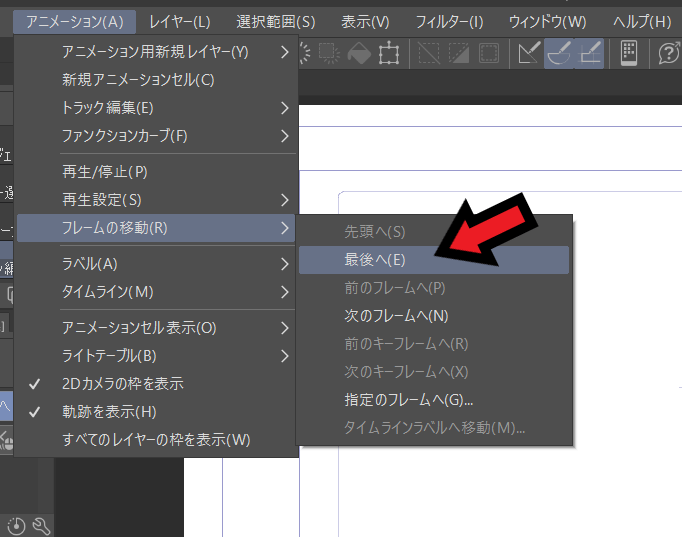Click the timer icon at the bottom left
The width and height of the screenshot is (682, 537).
point(16,526)
